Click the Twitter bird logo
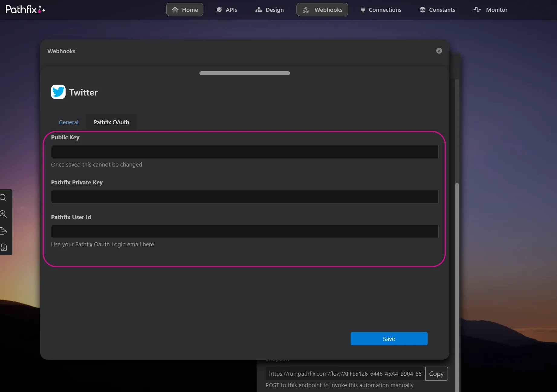The width and height of the screenshot is (557, 392). [58, 92]
